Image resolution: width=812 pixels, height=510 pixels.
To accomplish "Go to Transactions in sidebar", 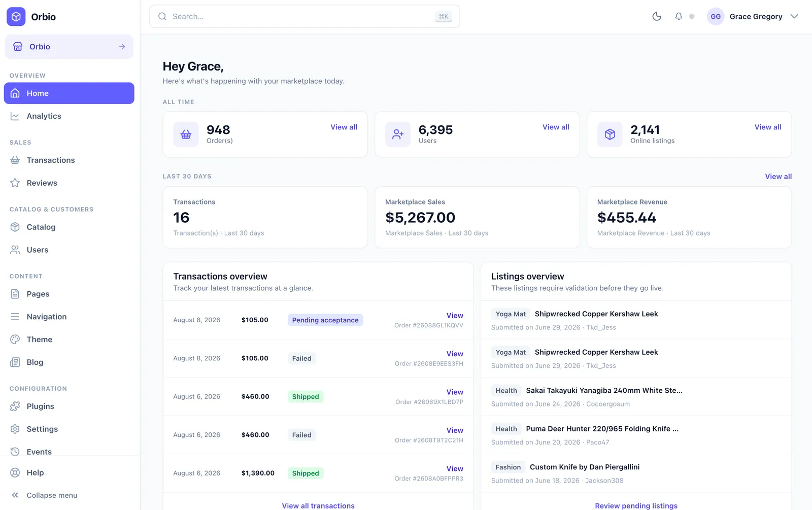I will pyautogui.click(x=69, y=160).
